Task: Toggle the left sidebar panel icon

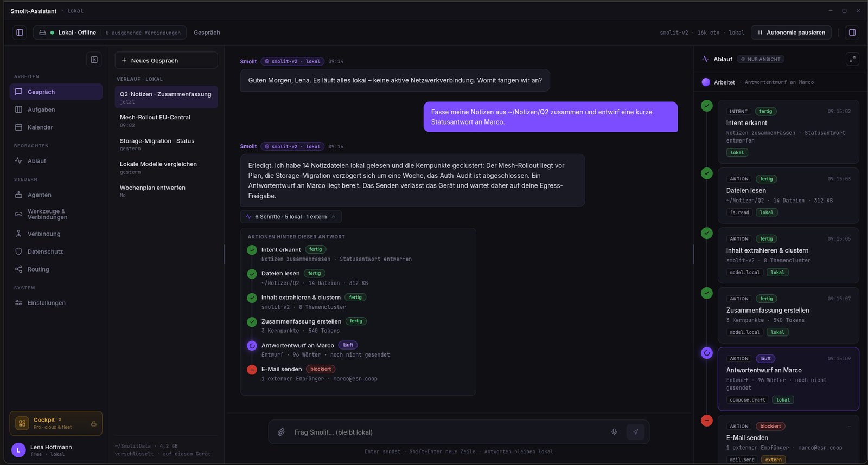Action: (x=20, y=33)
